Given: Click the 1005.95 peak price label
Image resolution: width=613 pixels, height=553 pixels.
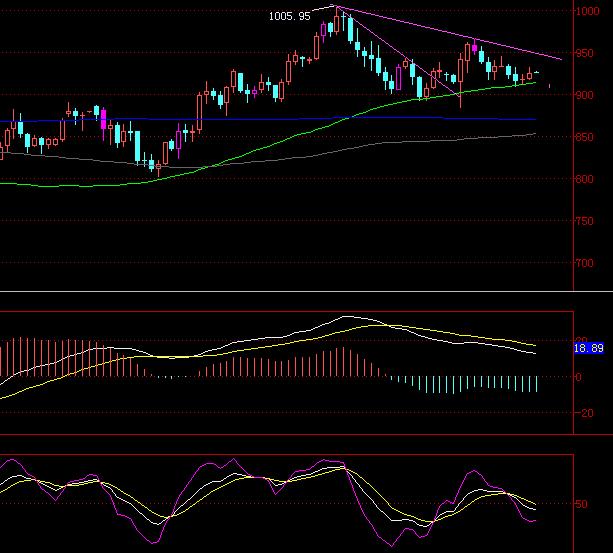Looking at the screenshot, I should (290, 16).
